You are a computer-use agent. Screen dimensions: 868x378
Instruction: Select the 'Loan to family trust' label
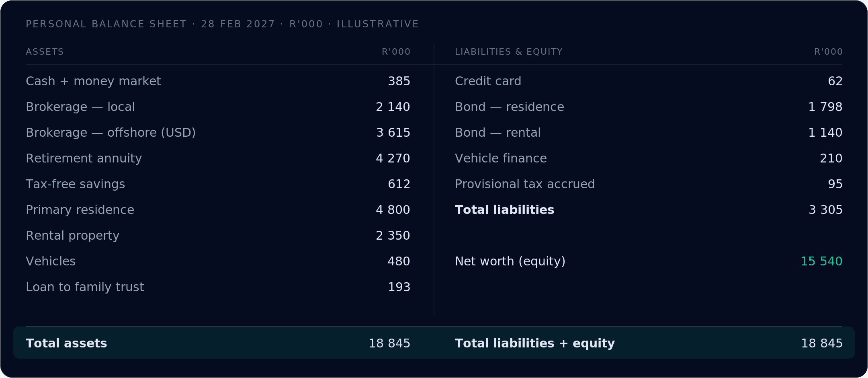point(85,287)
